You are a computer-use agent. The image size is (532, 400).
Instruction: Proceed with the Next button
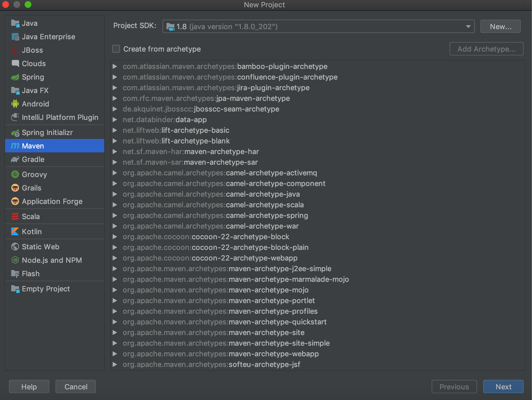click(503, 387)
